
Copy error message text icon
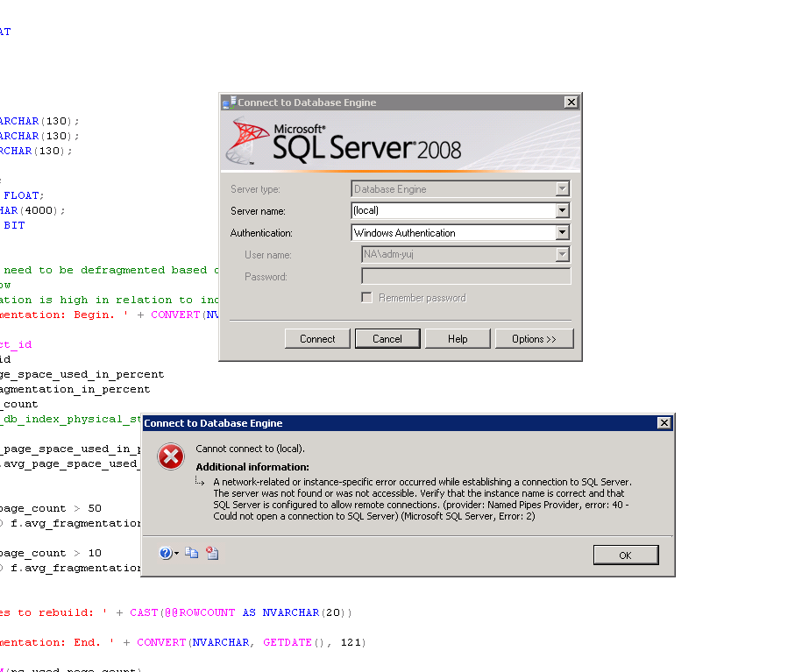point(191,553)
